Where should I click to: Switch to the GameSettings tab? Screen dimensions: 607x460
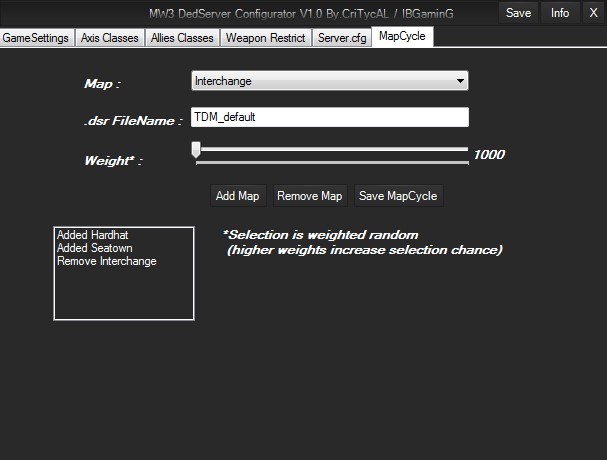click(x=36, y=38)
